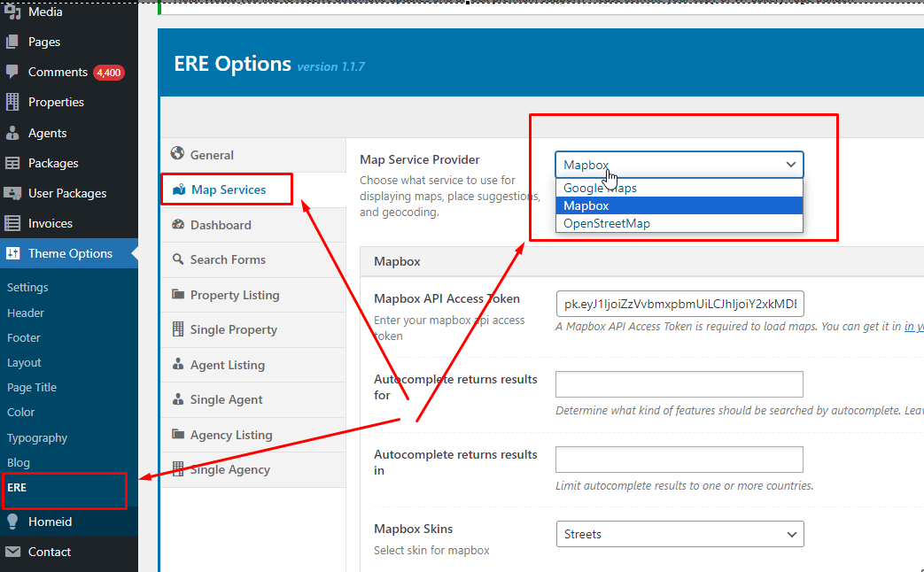924x572 pixels.
Task: Open the Packages menu item
Action: [x=69, y=163]
